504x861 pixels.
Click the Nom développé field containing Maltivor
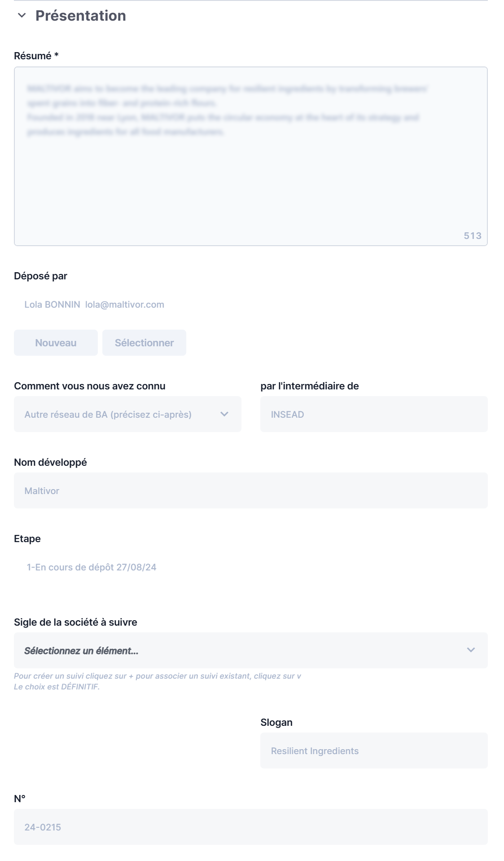click(x=250, y=490)
